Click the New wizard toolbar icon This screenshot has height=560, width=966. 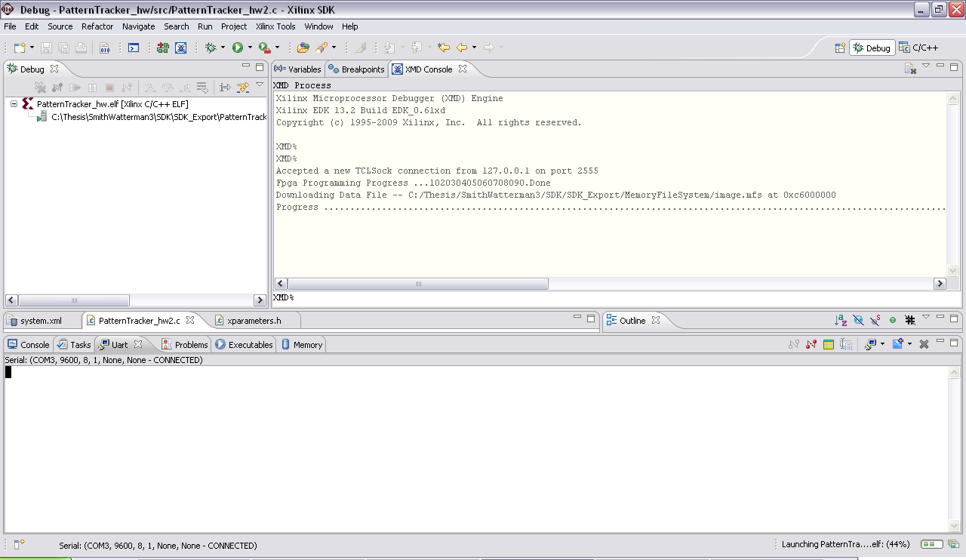click(19, 48)
